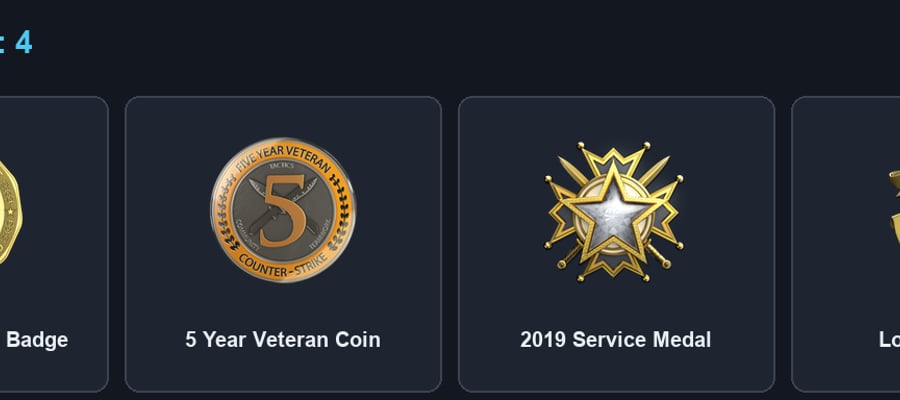Open the 5 Year Veteran Coin label
This screenshot has height=400, width=900.
[283, 340]
